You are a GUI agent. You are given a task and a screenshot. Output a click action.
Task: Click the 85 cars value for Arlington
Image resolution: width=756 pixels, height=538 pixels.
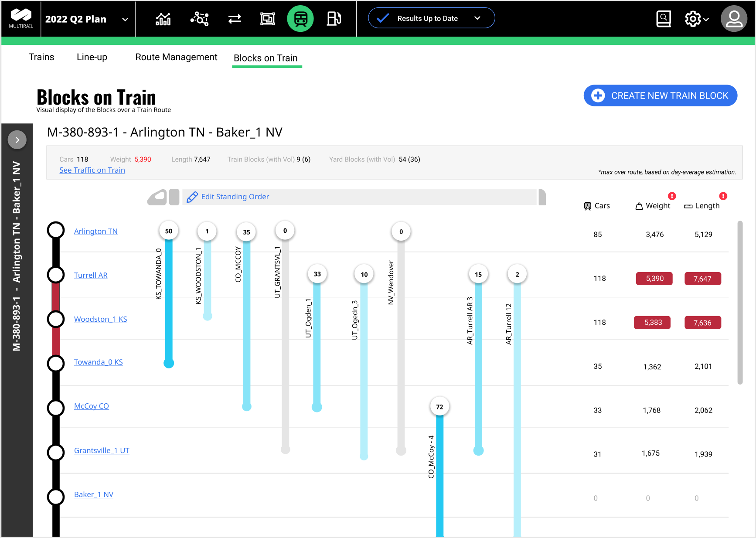click(598, 235)
